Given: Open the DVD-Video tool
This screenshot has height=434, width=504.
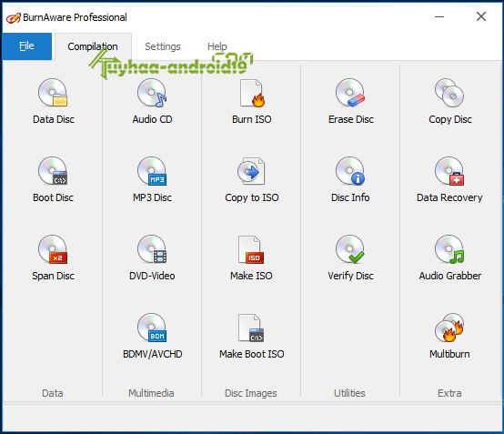Looking at the screenshot, I should (x=152, y=258).
